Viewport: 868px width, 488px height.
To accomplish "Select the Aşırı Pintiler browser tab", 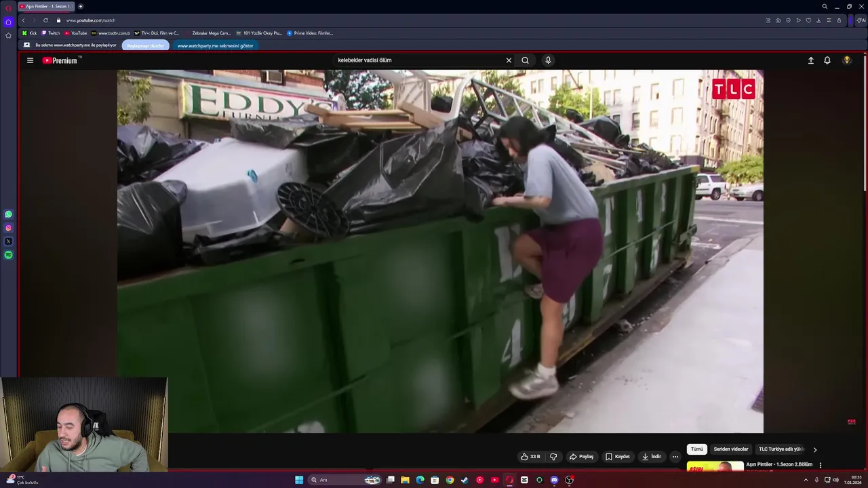I will tap(46, 6).
